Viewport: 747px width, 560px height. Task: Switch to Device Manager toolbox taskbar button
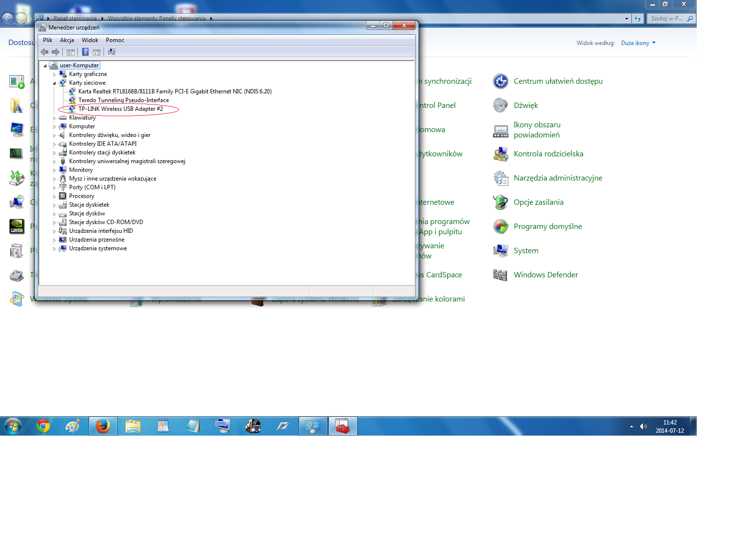[343, 426]
